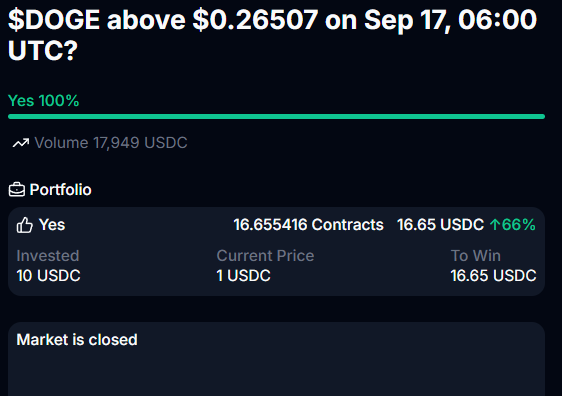This screenshot has height=396, width=562.
Task: Click the Portfolio briefcase icon
Action: coord(17,190)
